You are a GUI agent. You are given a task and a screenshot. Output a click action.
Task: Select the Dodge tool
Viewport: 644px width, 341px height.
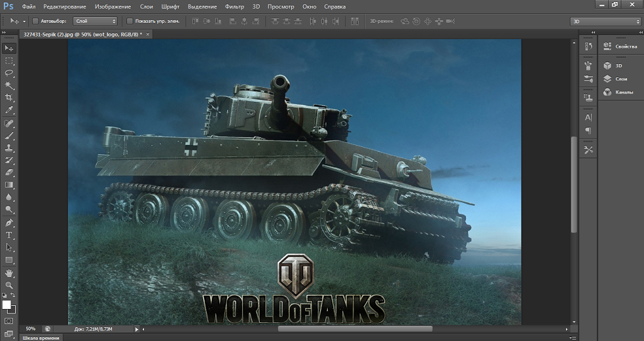point(9,210)
